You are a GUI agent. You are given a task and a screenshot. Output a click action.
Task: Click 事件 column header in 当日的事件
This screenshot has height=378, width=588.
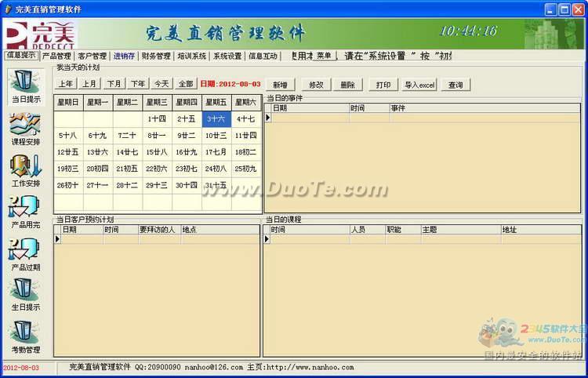click(x=485, y=108)
